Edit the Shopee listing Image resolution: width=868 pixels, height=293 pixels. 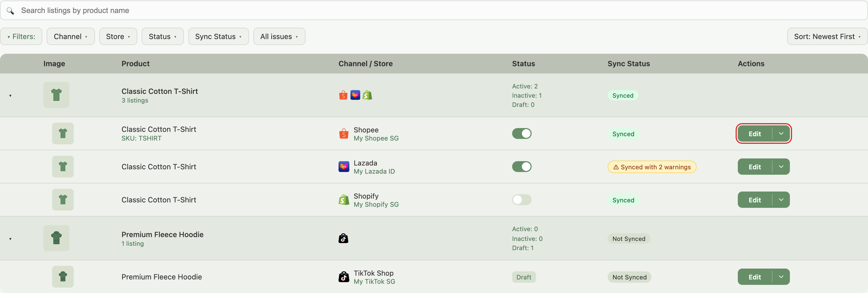click(x=755, y=133)
